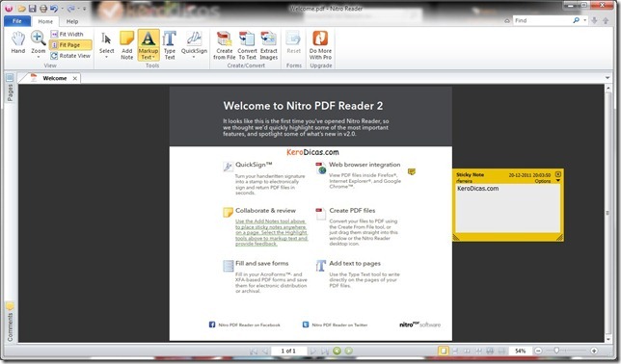Click the Find previous up arrow
Screen dimensions: 621x364
pyautogui.click(x=606, y=20)
